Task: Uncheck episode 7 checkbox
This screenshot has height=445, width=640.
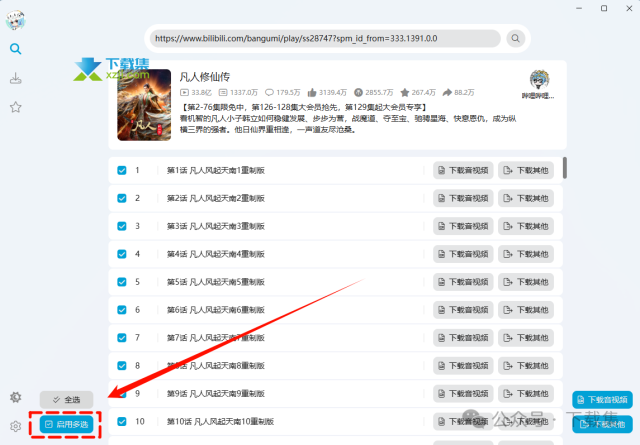Action: pos(122,338)
